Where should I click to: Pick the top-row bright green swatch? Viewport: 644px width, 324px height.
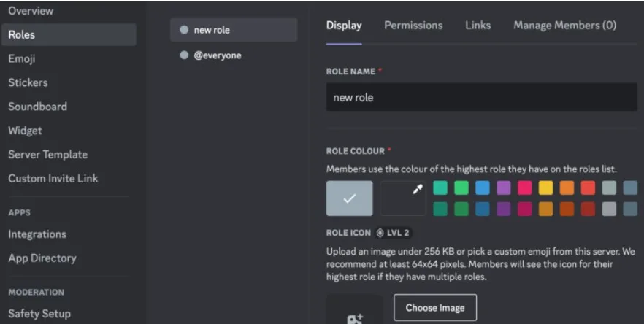coord(461,188)
